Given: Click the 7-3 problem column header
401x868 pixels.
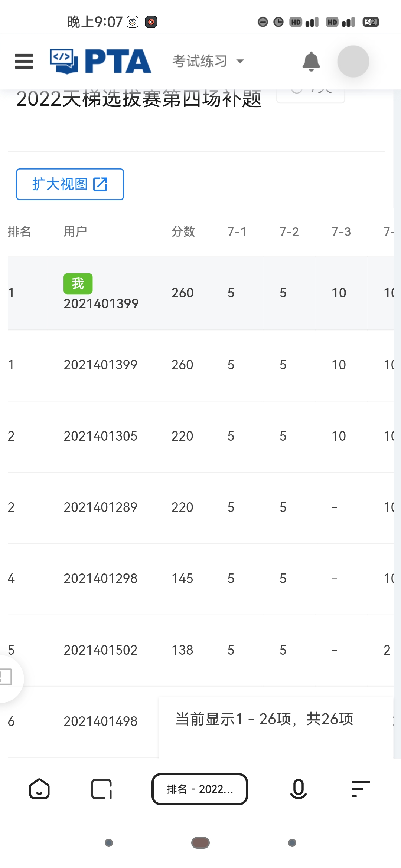Looking at the screenshot, I should tap(341, 232).
